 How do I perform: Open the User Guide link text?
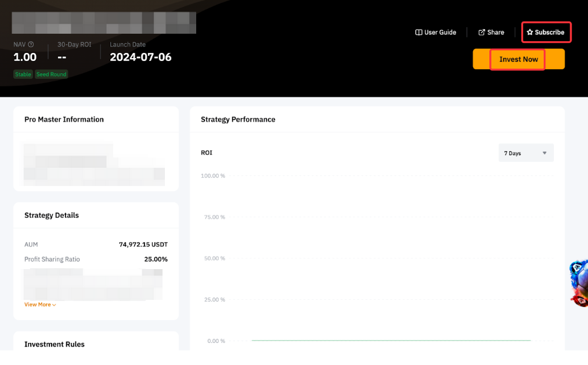pyautogui.click(x=440, y=33)
